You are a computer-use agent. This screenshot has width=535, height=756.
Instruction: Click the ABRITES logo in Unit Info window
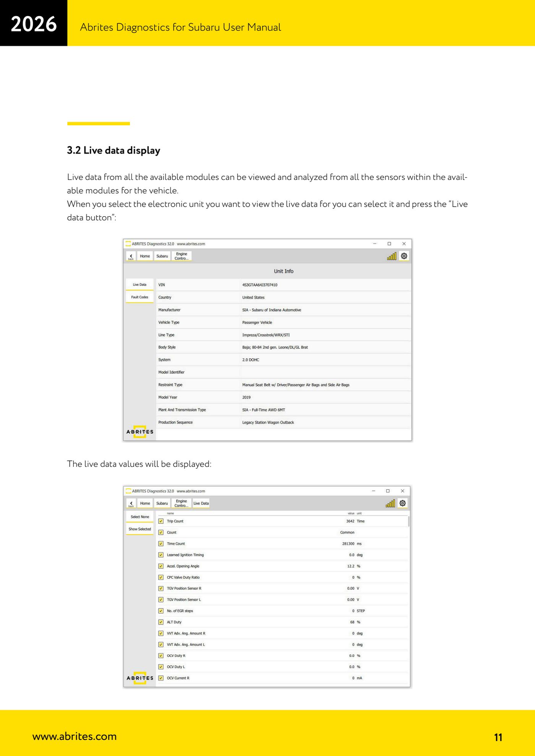coord(140,432)
